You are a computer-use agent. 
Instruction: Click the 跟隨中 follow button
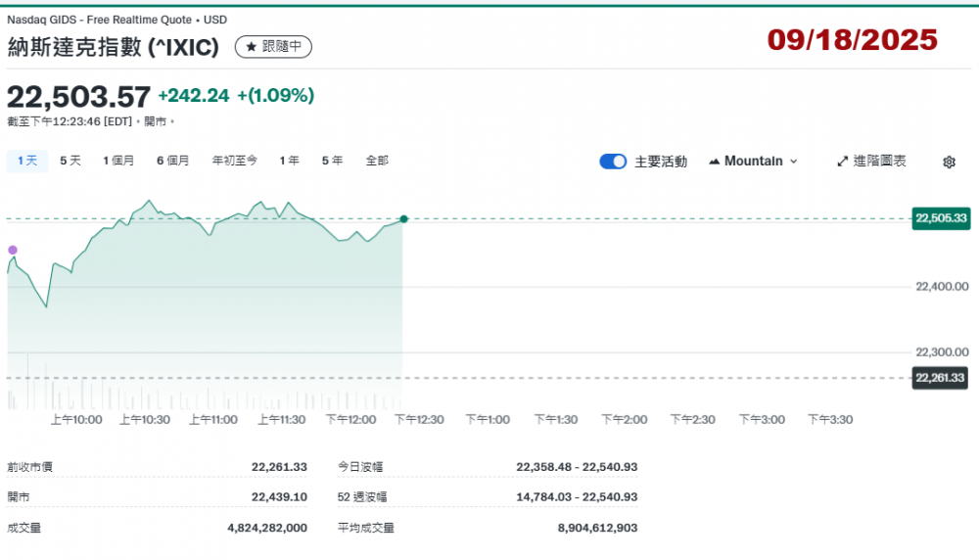click(x=274, y=46)
